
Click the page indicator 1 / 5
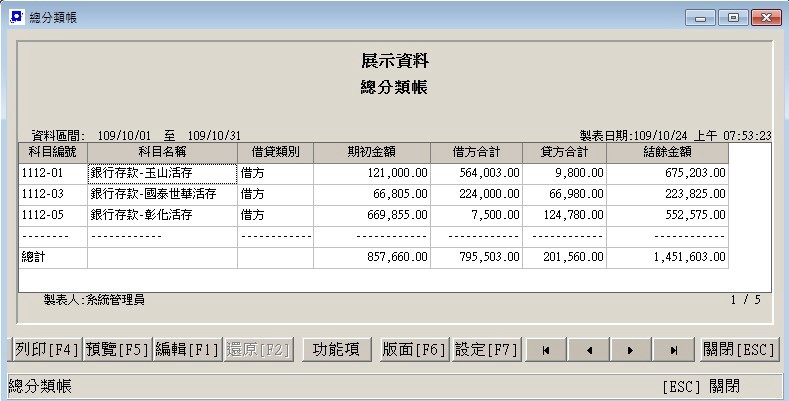(x=746, y=300)
